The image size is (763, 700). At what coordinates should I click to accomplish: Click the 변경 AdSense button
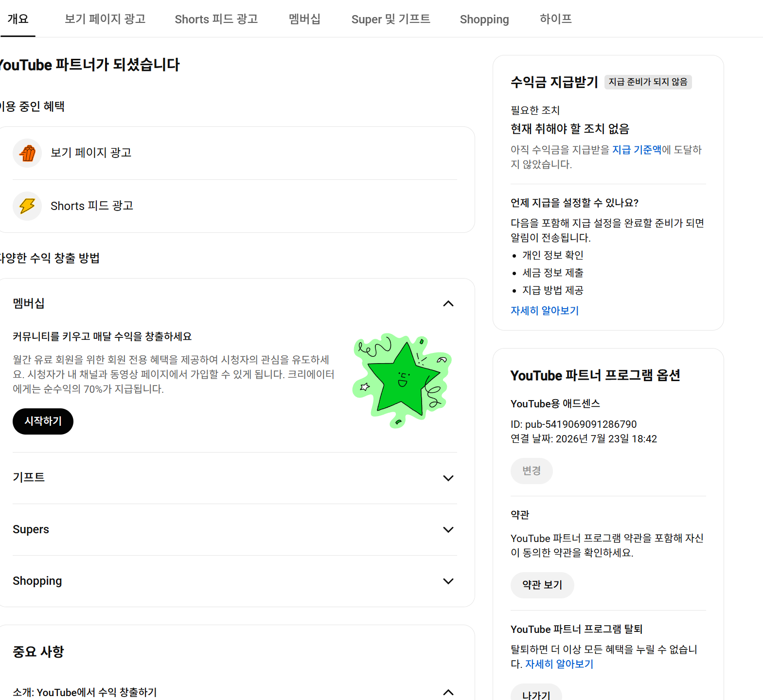click(x=532, y=471)
